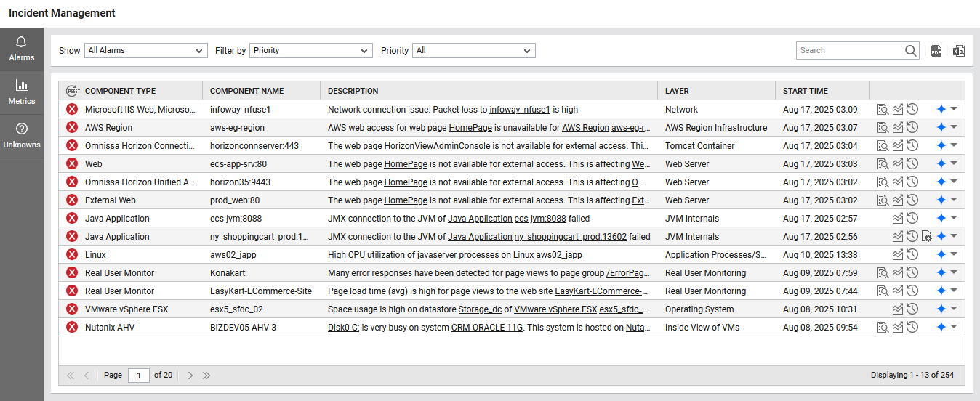The height and width of the screenshot is (401, 980).
Task: Jump to the last page of alarms
Action: tap(206, 376)
